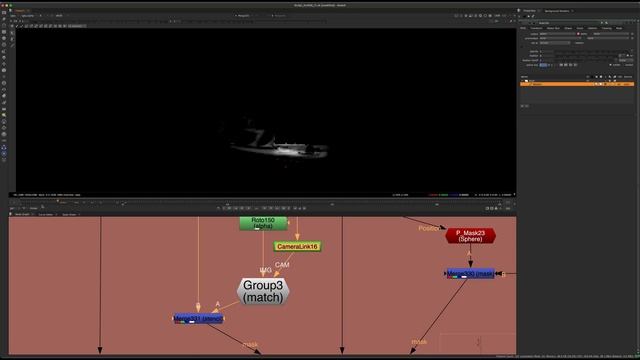The width and height of the screenshot is (640, 360).
Task: Open the output channel dropdown in Roto properties
Action: [x=558, y=34]
